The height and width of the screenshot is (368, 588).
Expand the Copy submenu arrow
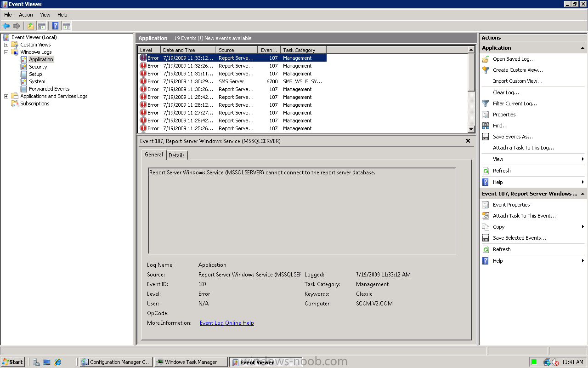click(582, 227)
